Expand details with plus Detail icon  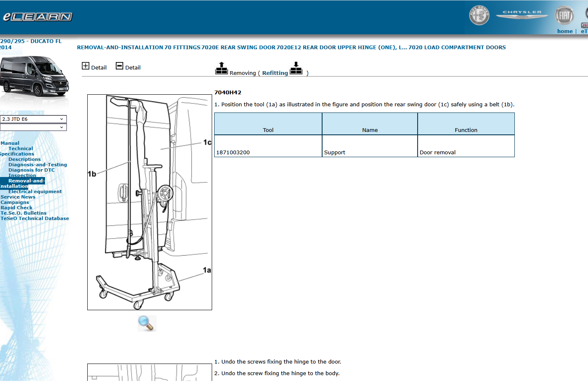[86, 66]
